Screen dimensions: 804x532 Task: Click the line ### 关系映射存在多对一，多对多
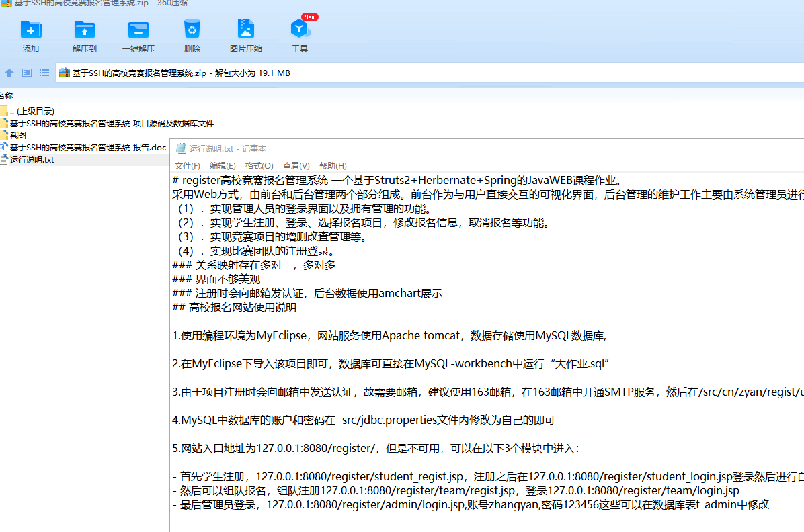point(254,265)
